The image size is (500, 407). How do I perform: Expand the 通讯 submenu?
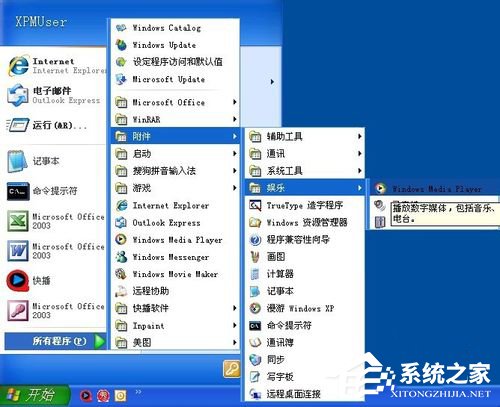pyautogui.click(x=305, y=154)
